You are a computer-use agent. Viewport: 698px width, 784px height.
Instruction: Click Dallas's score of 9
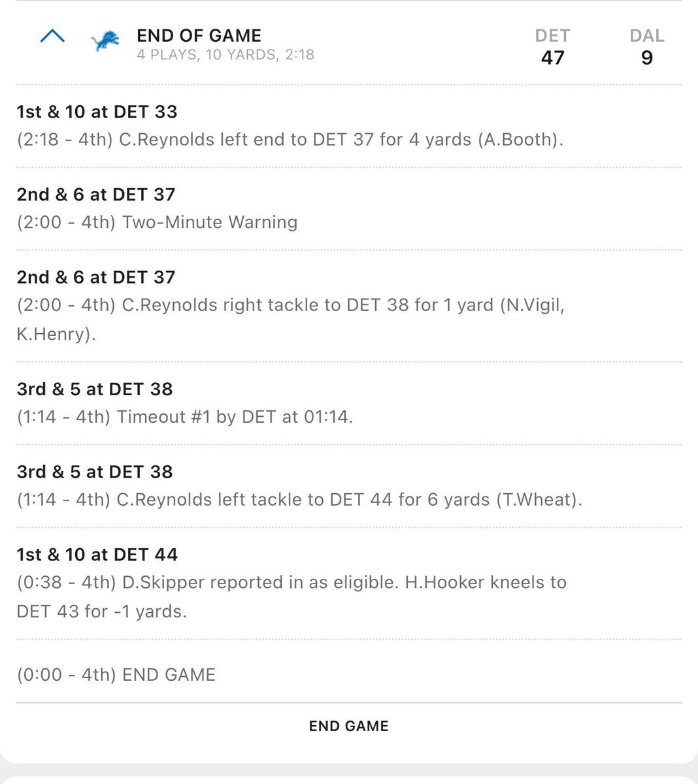pos(646,57)
